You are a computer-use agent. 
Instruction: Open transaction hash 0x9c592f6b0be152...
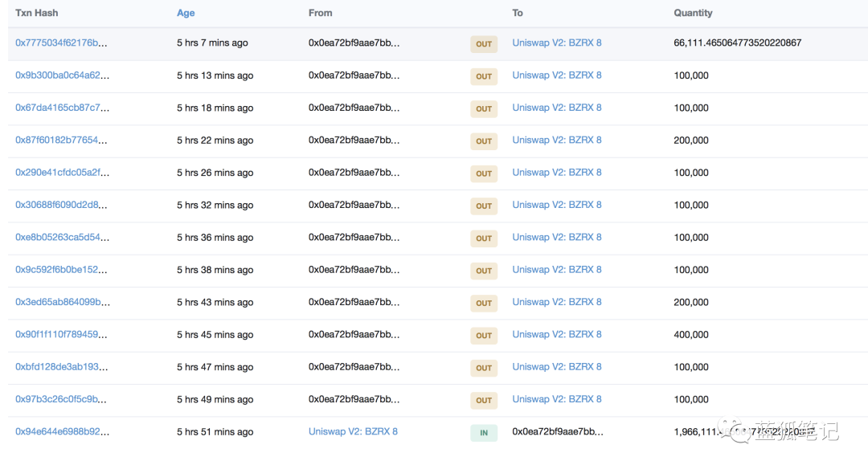61,270
